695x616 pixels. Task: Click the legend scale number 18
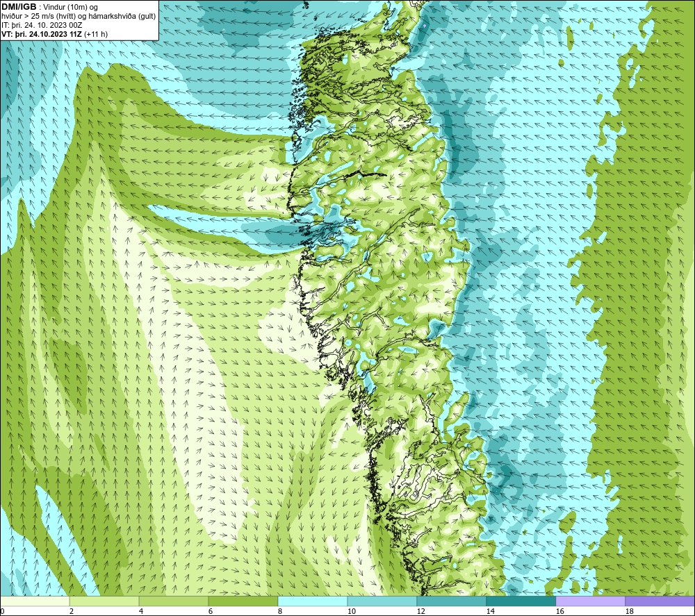[629, 612]
